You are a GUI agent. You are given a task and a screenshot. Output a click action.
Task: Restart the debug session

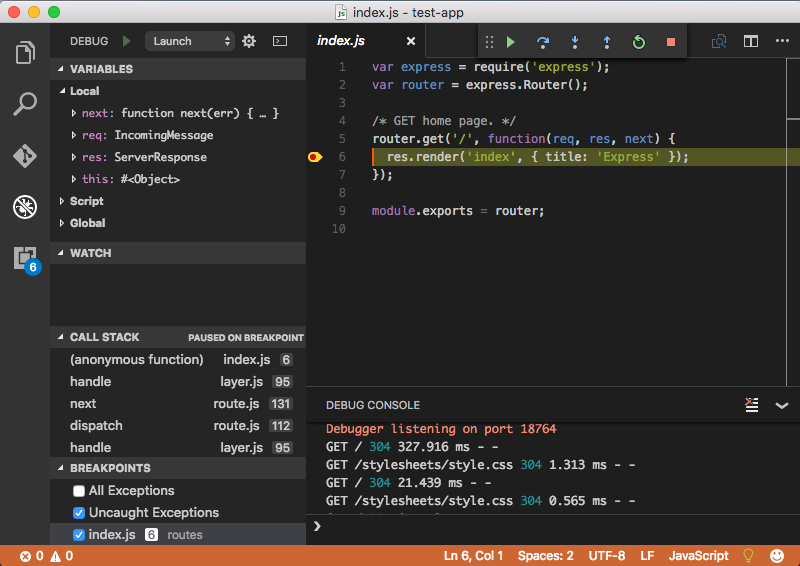tap(639, 42)
